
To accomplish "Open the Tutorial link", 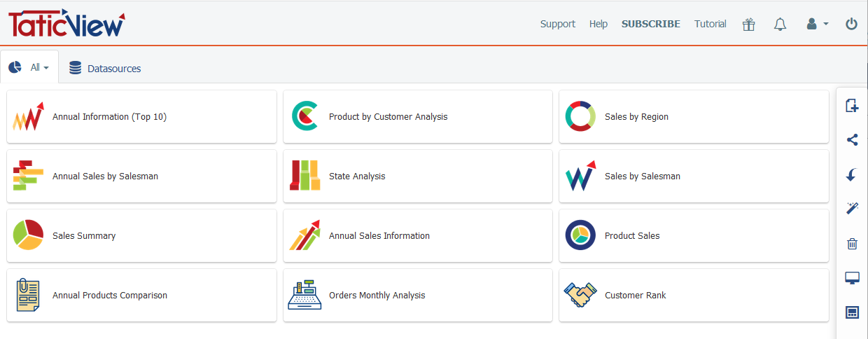I will click(710, 24).
